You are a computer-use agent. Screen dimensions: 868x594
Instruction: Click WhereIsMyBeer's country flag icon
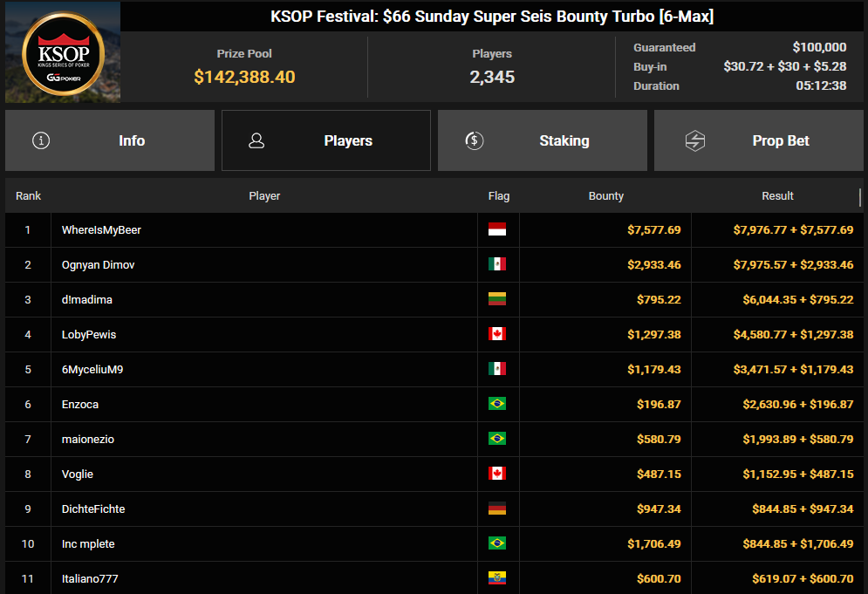497,229
